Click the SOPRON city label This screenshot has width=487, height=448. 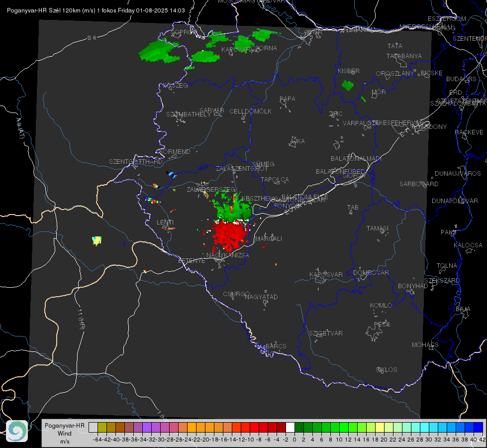184,32
